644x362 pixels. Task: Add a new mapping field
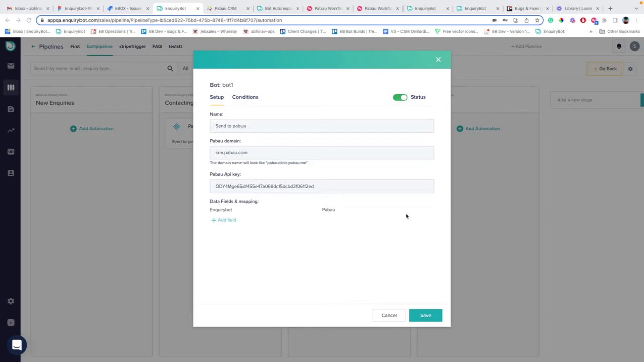click(224, 220)
